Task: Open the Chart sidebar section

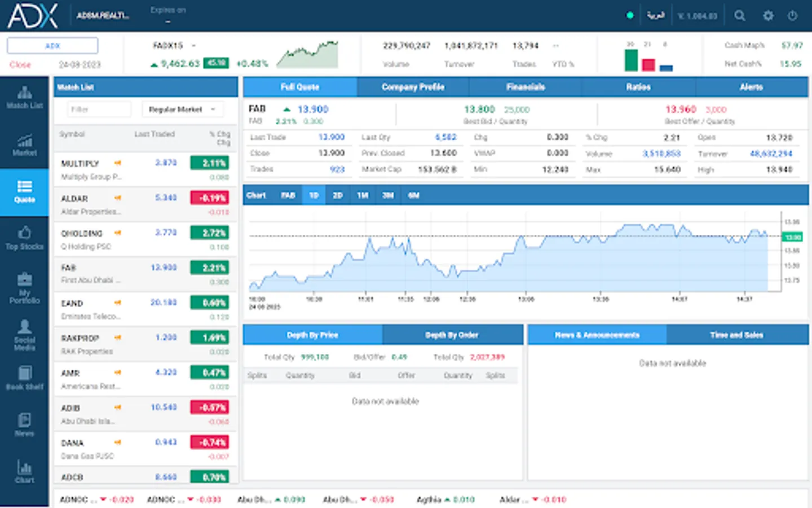Action: click(24, 471)
